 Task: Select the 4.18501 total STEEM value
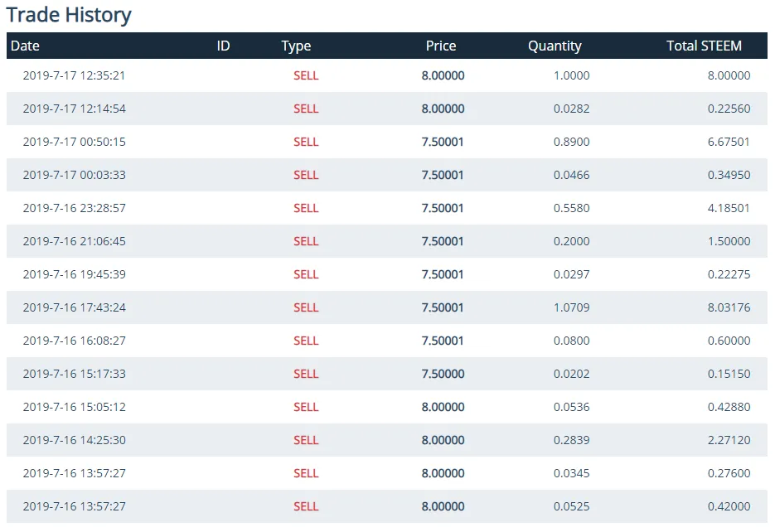[x=729, y=208]
